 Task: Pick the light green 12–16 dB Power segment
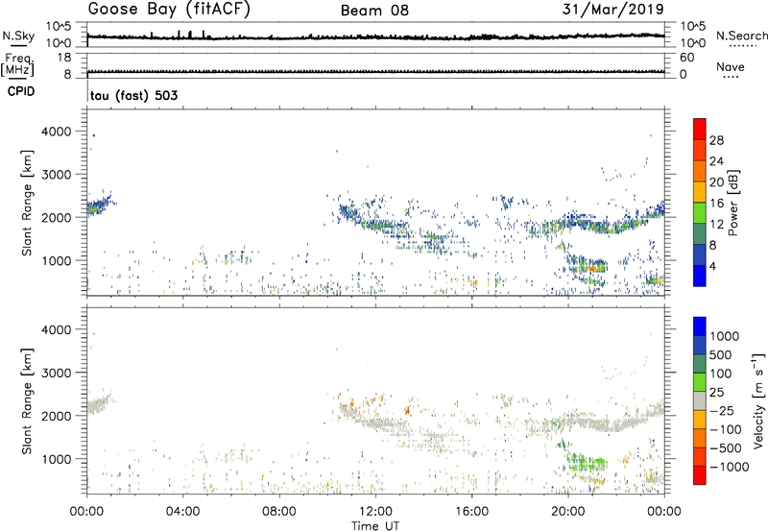700,213
